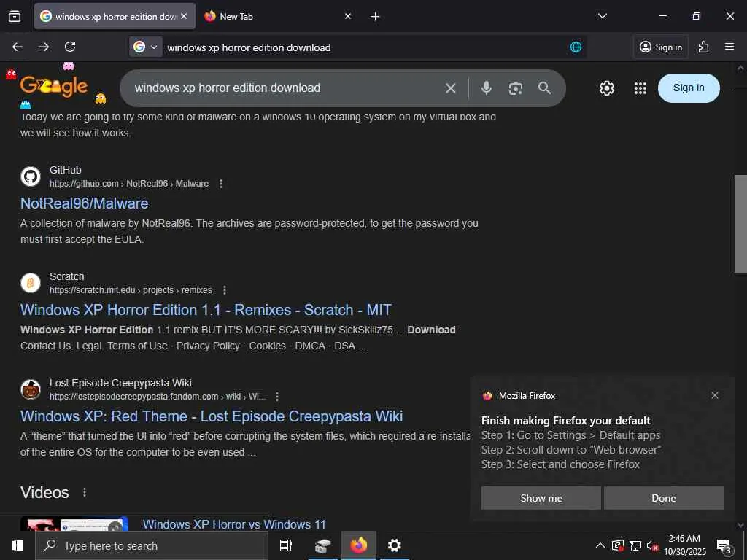Go forward with the Forward arrow
This screenshot has height=560, width=747.
[44, 47]
